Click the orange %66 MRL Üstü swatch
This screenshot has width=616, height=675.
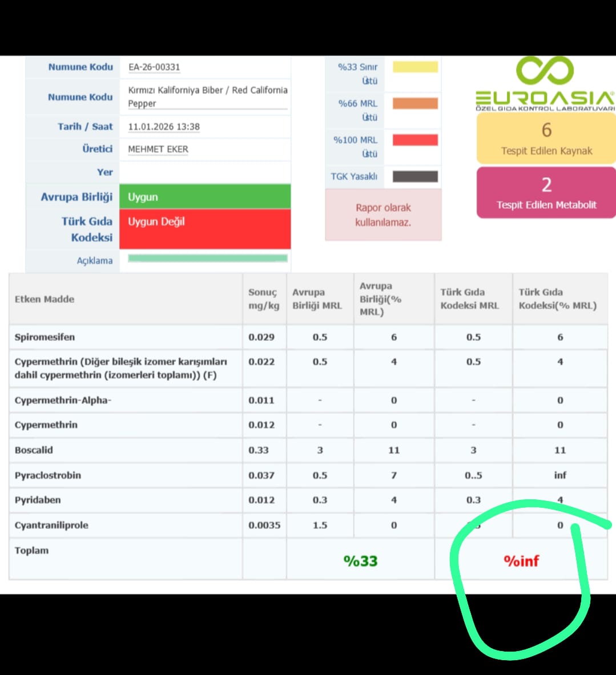415,103
